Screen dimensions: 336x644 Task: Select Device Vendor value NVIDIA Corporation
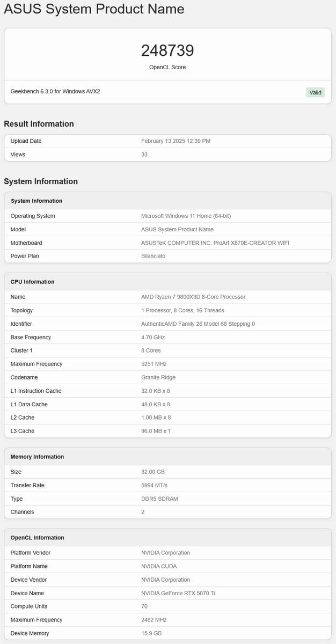pos(165,580)
